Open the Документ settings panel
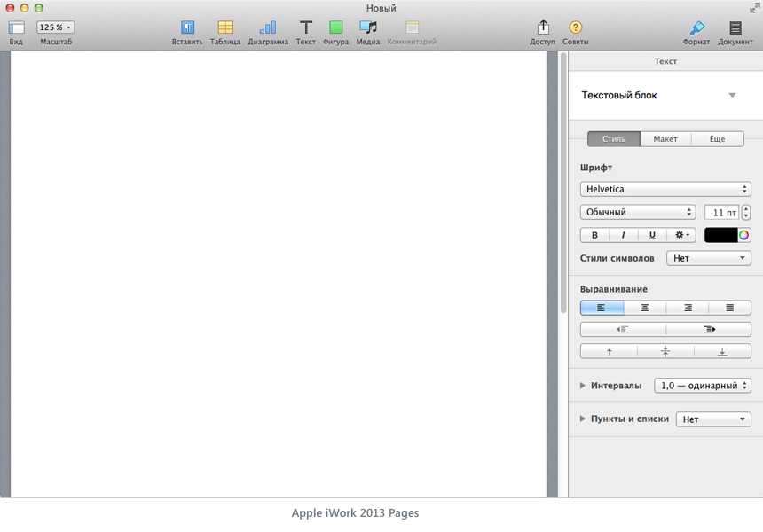Viewport: 763px width, 532px height. [735, 29]
